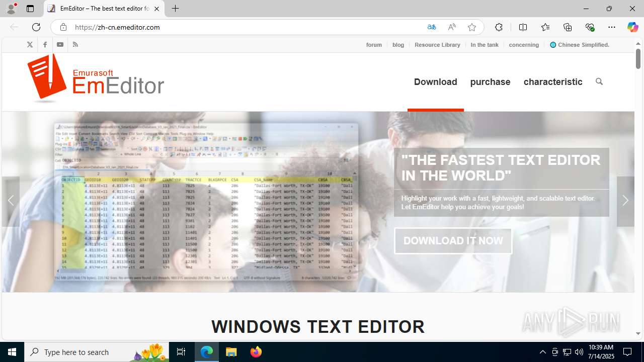Open the RSS feed icon
This screenshot has width=644, height=362.
click(x=75, y=45)
